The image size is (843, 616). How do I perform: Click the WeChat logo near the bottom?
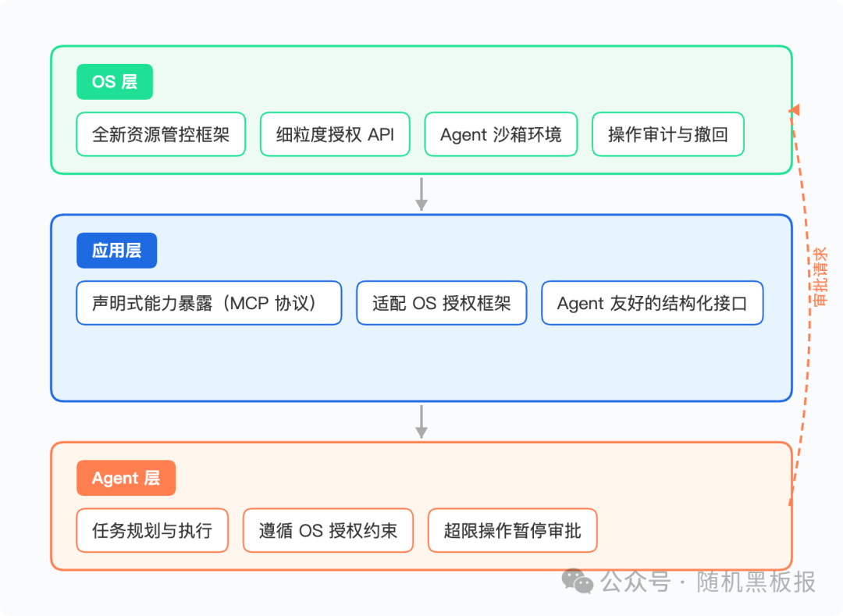[576, 583]
